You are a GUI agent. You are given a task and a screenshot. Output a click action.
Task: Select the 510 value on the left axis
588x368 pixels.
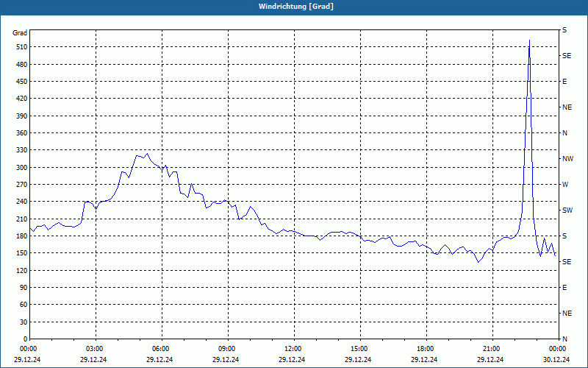coord(22,47)
